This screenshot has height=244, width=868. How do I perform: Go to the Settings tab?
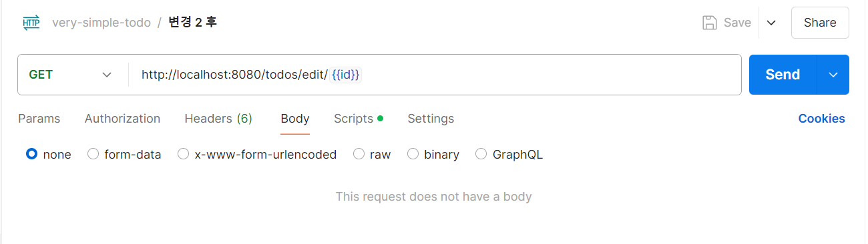(431, 119)
